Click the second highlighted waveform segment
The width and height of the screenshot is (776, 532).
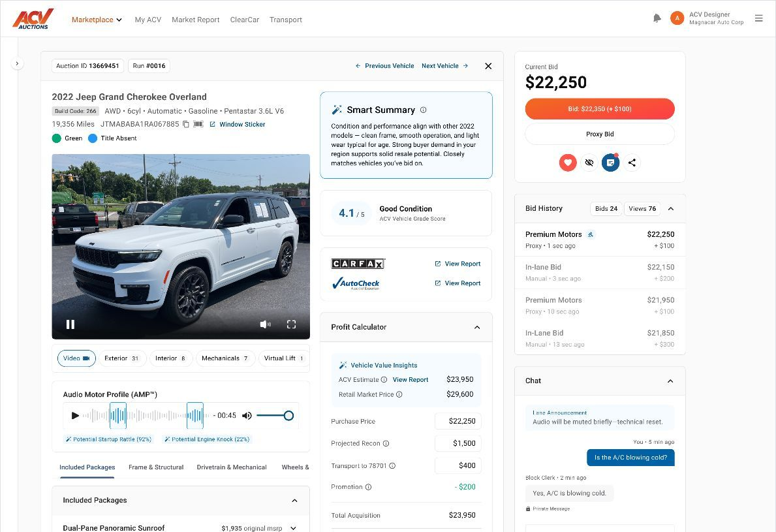(x=195, y=415)
